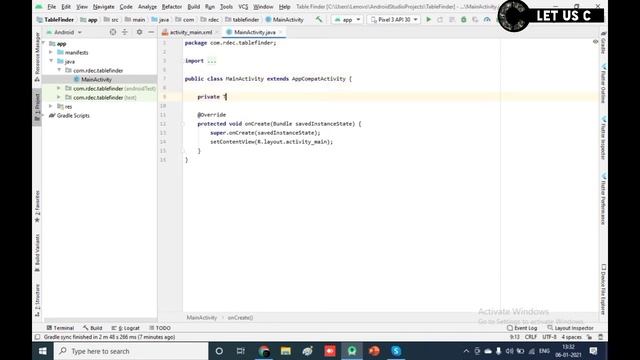
Task: Click the onCreate() breadcrumb below the editor
Action: (x=240, y=318)
